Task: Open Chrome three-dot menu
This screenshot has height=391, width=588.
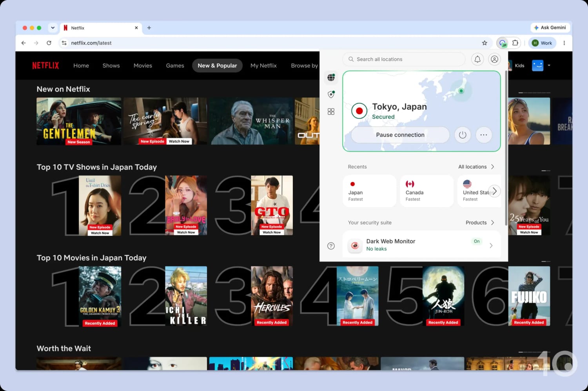Action: point(564,43)
